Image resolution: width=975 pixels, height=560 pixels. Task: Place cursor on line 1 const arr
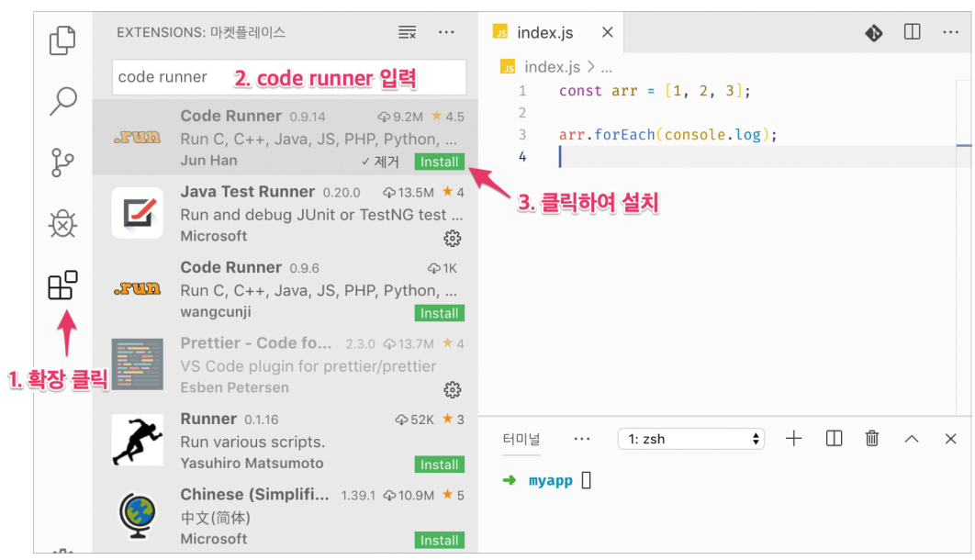[655, 91]
